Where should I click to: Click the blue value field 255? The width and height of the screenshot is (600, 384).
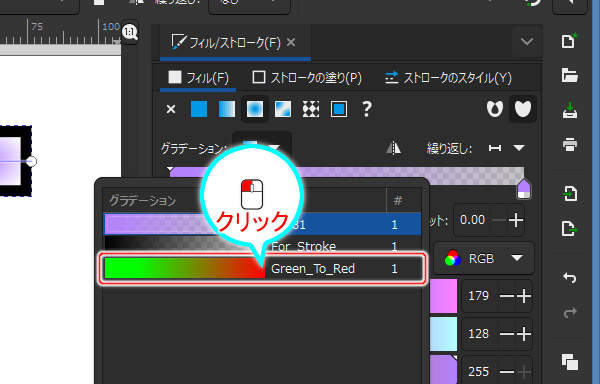tap(478, 371)
